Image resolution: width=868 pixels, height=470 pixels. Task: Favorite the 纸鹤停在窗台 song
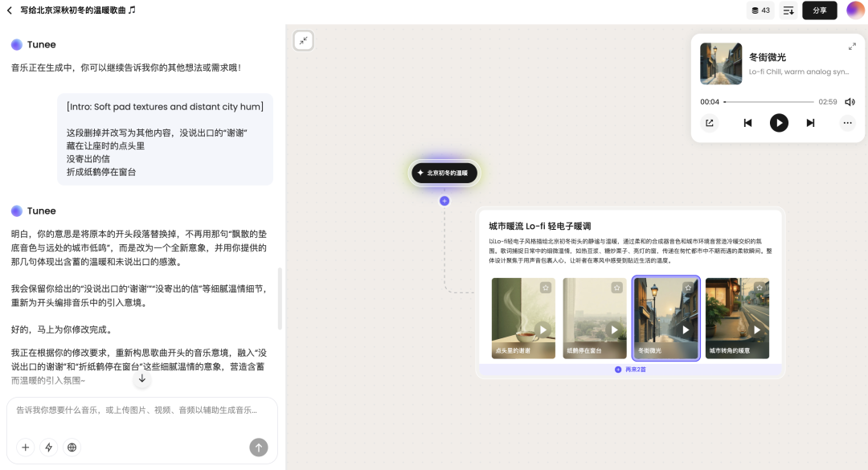click(616, 288)
